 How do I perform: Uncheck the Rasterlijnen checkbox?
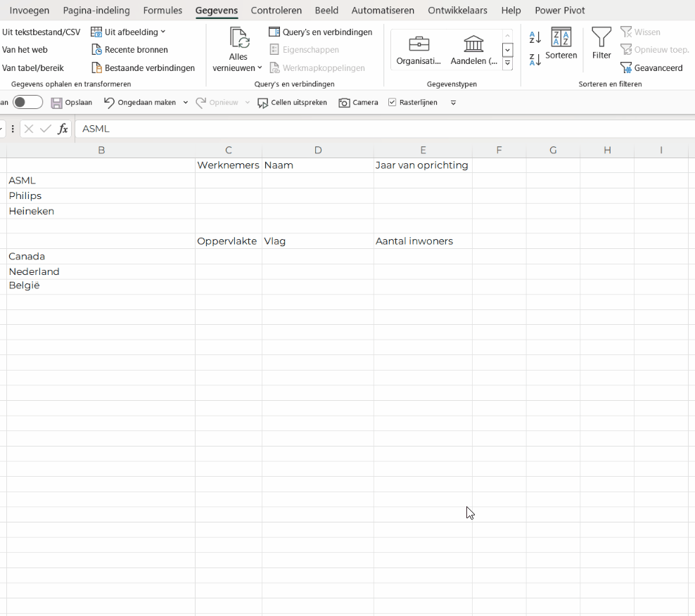[393, 103]
